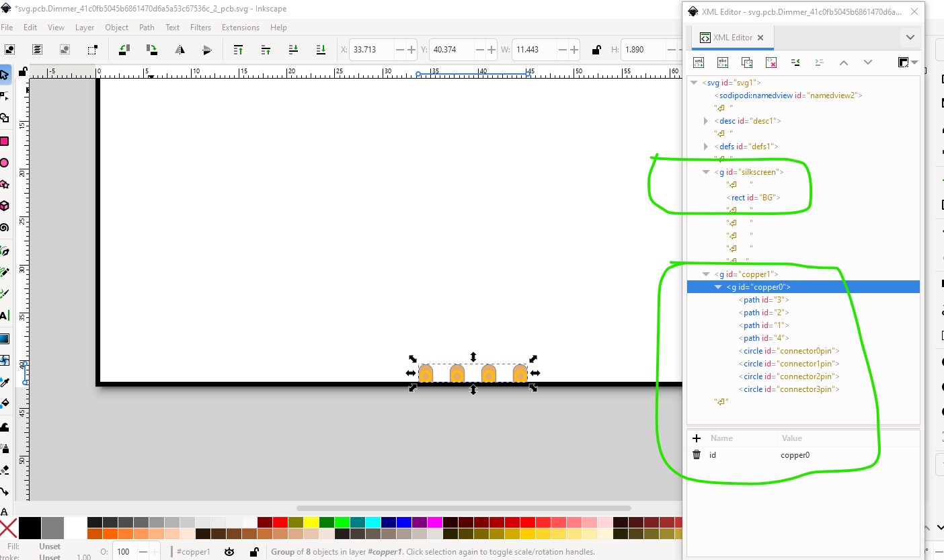Select the Ellipse tool

click(5, 163)
